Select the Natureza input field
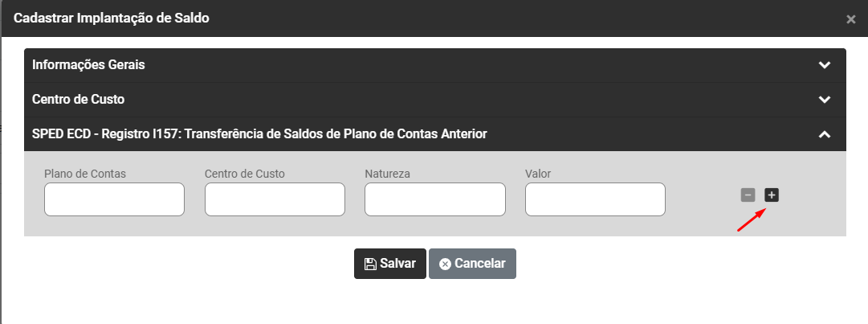868x324 pixels. [434, 199]
